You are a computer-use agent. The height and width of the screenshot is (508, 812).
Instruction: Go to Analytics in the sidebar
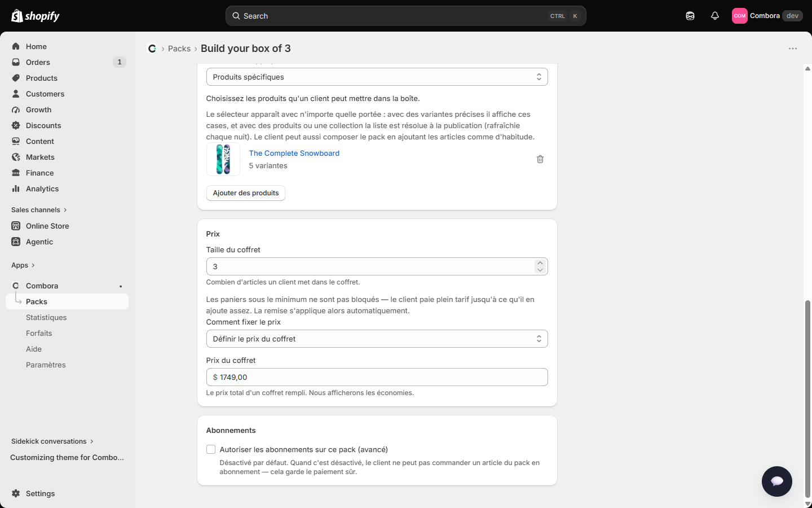coord(42,189)
